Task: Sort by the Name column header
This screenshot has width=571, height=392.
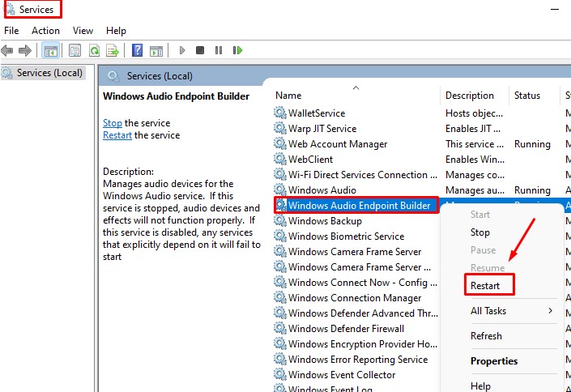Action: point(288,96)
